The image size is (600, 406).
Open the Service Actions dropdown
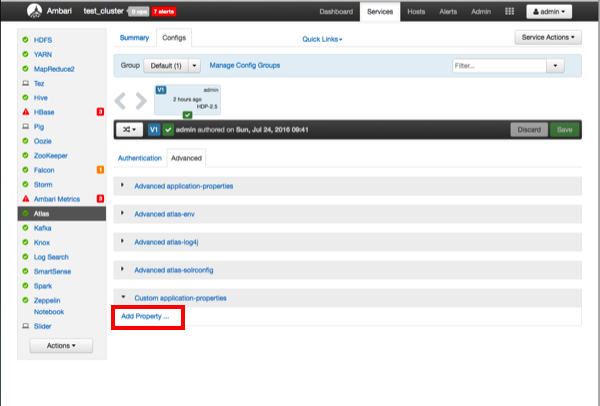pyautogui.click(x=549, y=37)
